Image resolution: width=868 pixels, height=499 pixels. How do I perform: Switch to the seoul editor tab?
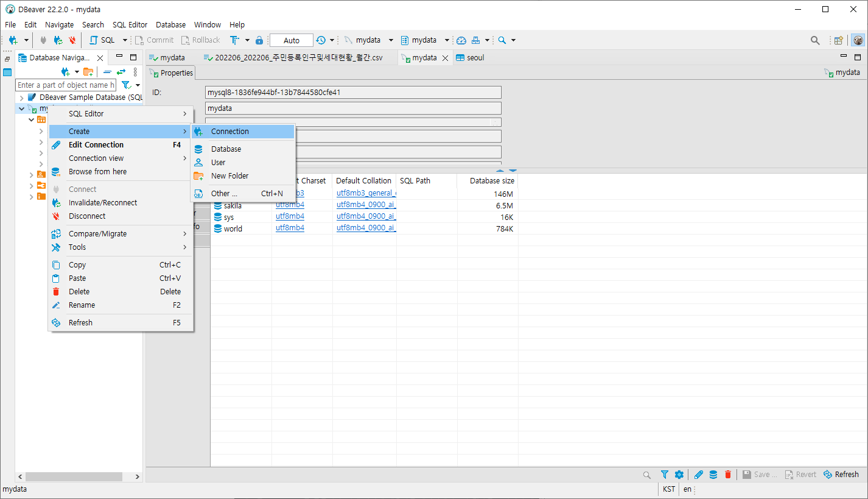[470, 58]
